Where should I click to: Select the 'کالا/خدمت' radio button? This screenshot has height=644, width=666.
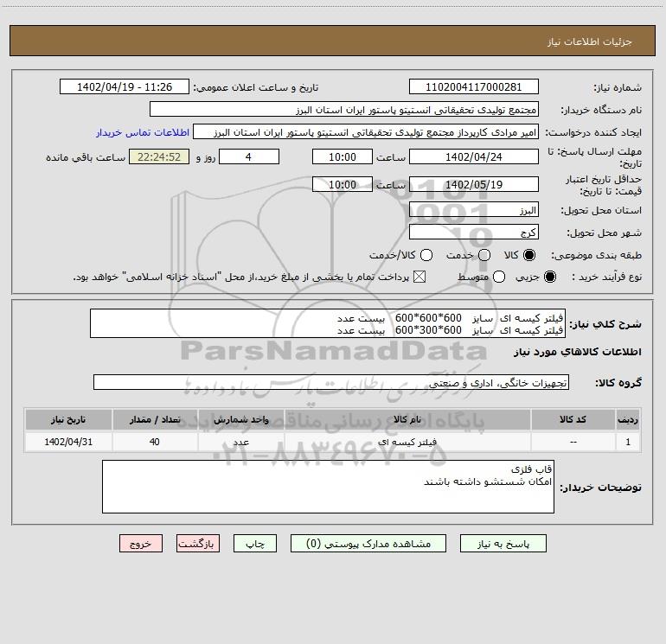click(426, 255)
